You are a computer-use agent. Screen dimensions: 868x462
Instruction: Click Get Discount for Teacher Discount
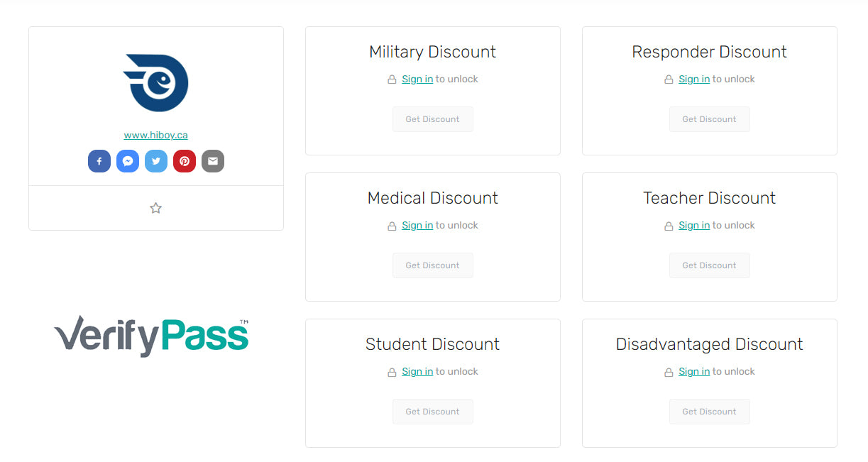[710, 265]
